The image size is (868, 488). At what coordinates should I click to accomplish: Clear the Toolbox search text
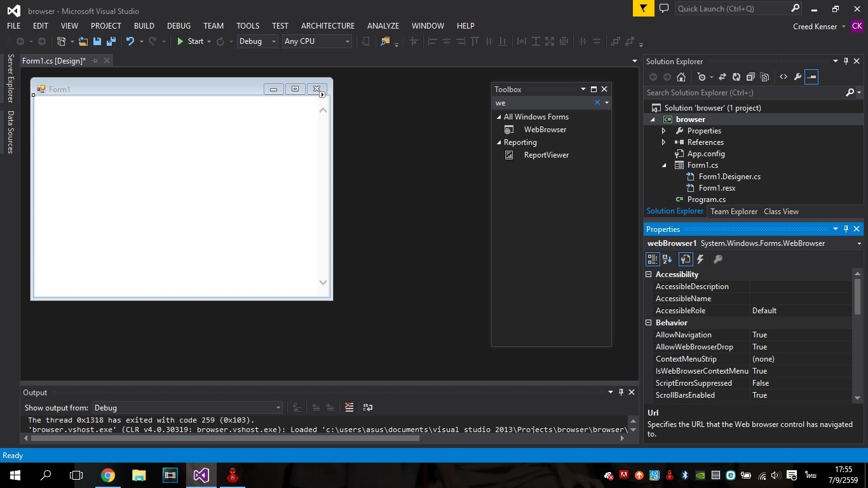(x=597, y=103)
